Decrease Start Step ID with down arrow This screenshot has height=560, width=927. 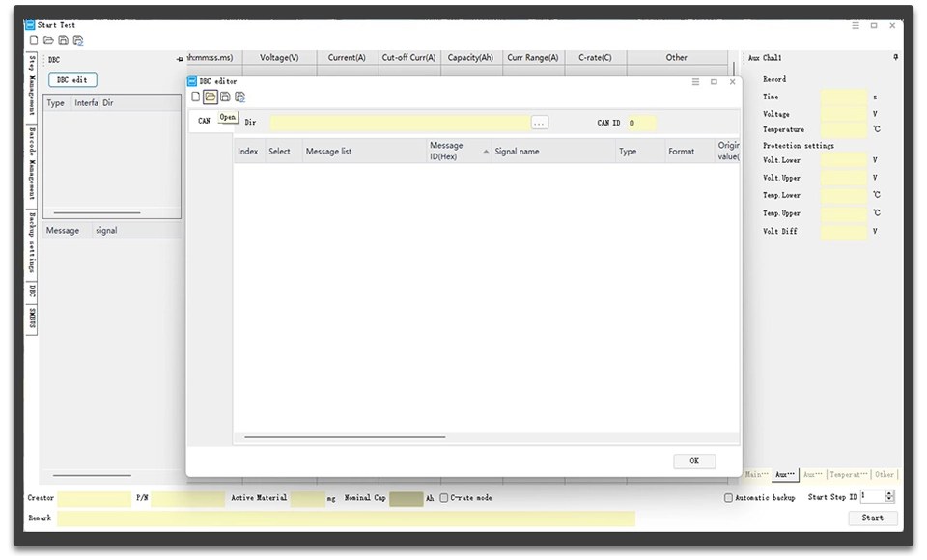889,500
